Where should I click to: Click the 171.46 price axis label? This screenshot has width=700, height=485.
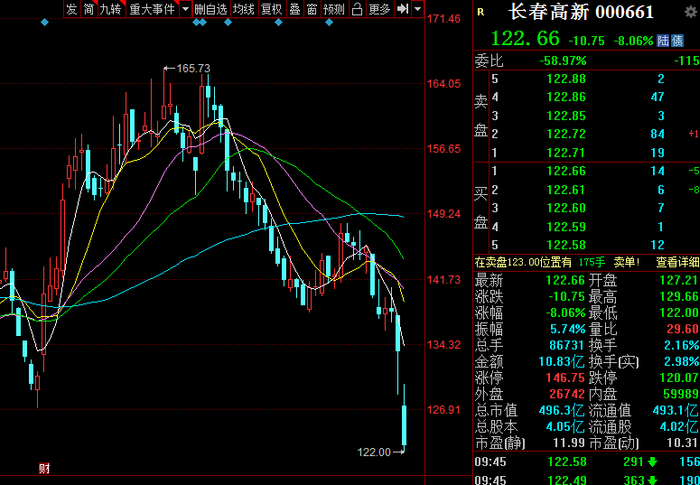click(444, 18)
